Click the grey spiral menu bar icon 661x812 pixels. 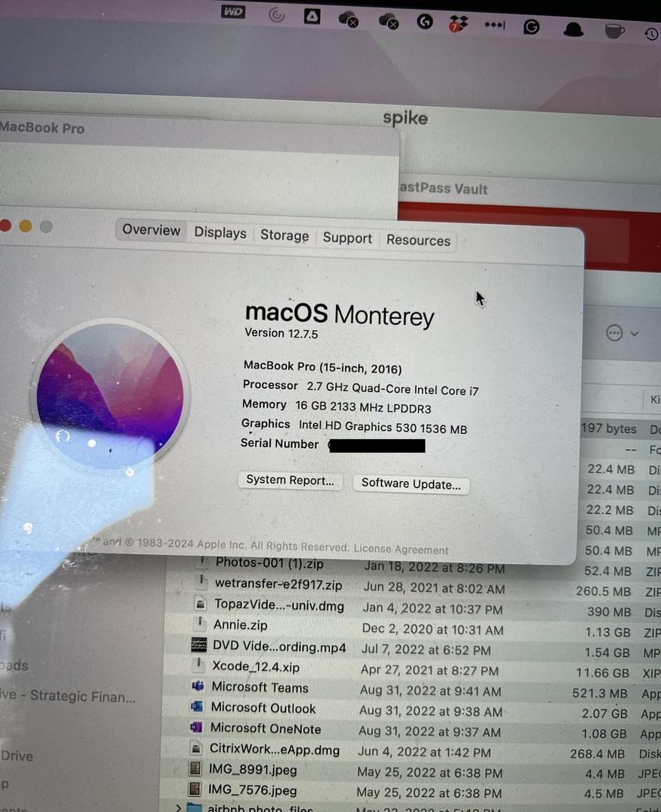pos(277,14)
